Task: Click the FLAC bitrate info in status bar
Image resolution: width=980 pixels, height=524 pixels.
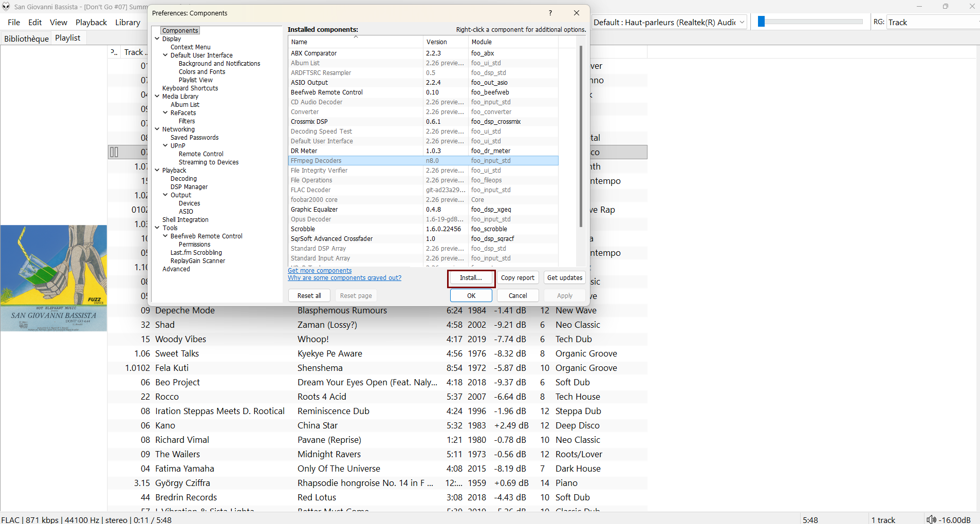Action: click(x=86, y=520)
